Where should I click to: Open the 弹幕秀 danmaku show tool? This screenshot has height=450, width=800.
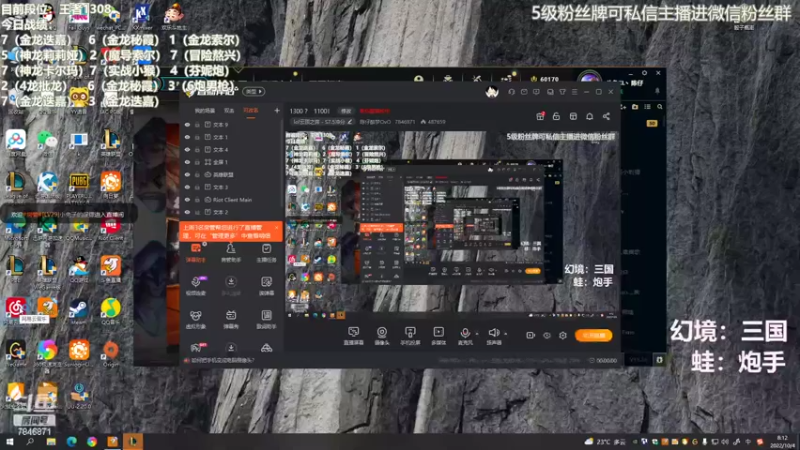click(x=231, y=320)
